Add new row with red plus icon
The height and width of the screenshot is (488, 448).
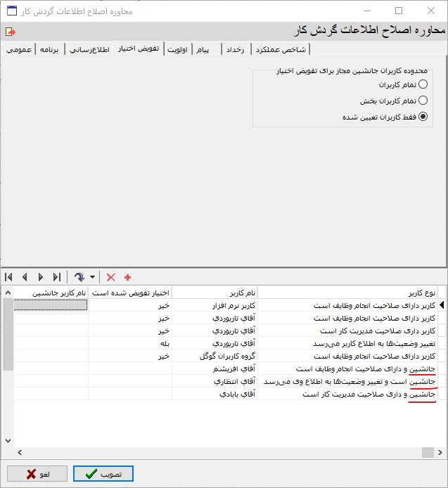[127, 277]
